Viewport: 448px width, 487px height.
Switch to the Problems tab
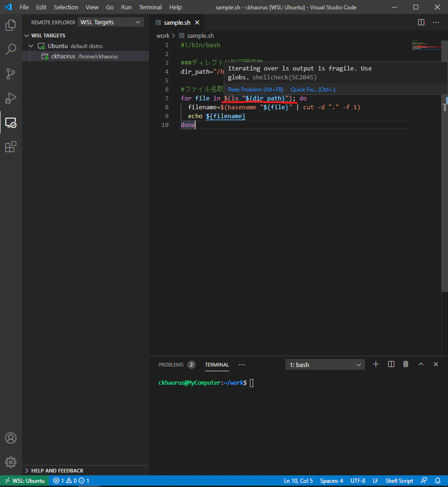[x=177, y=365]
